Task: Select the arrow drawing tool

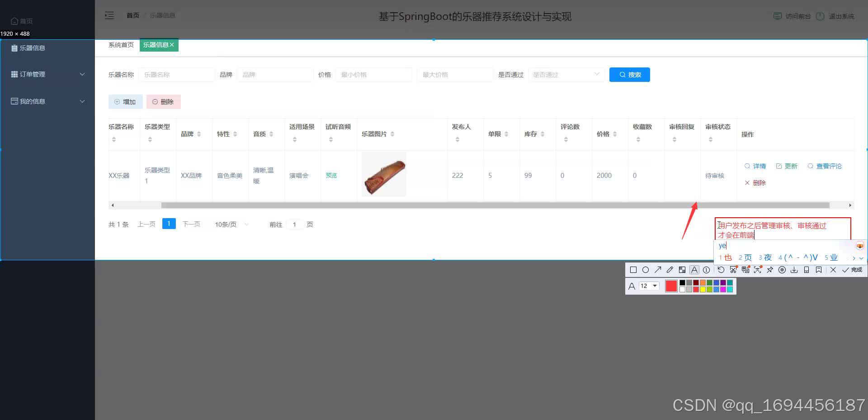Action: click(658, 270)
